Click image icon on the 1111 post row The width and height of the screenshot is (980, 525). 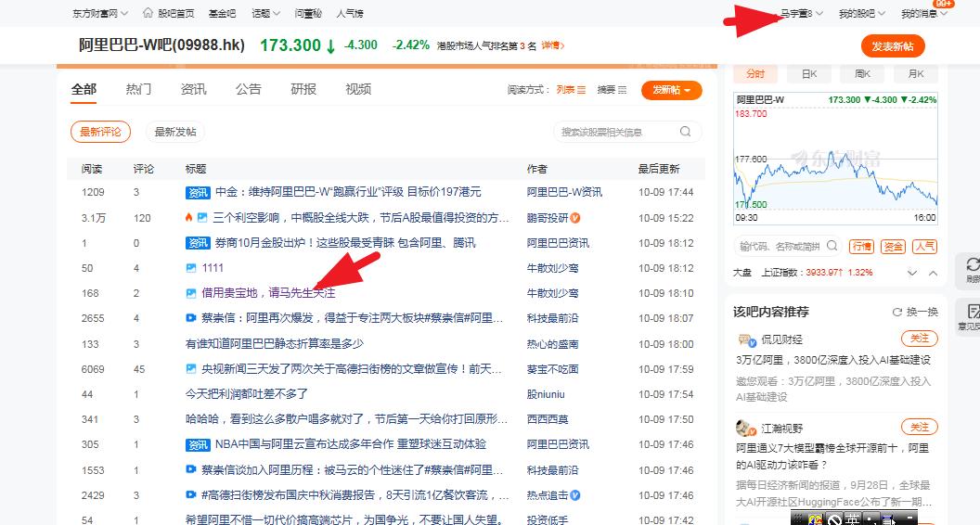[x=191, y=268]
